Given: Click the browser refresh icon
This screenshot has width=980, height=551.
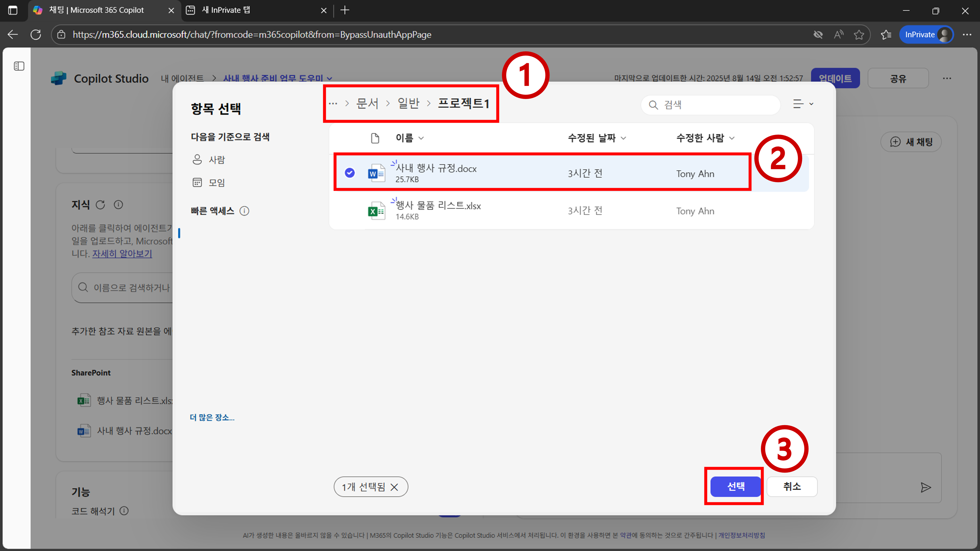Looking at the screenshot, I should [36, 35].
